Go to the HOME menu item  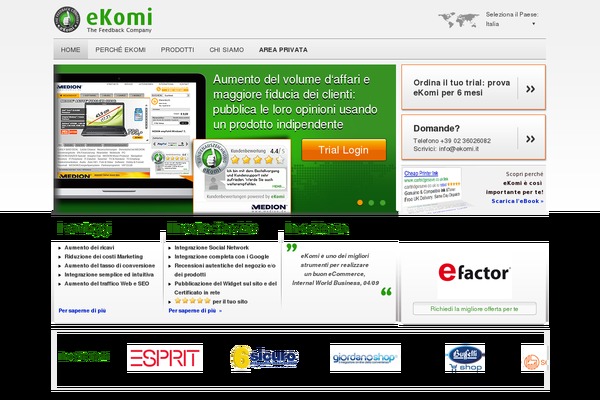pyautogui.click(x=70, y=50)
